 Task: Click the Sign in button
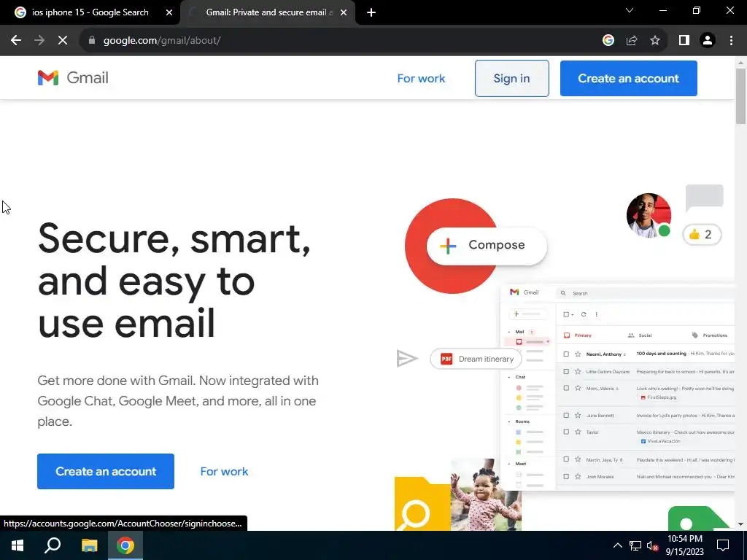tap(511, 79)
